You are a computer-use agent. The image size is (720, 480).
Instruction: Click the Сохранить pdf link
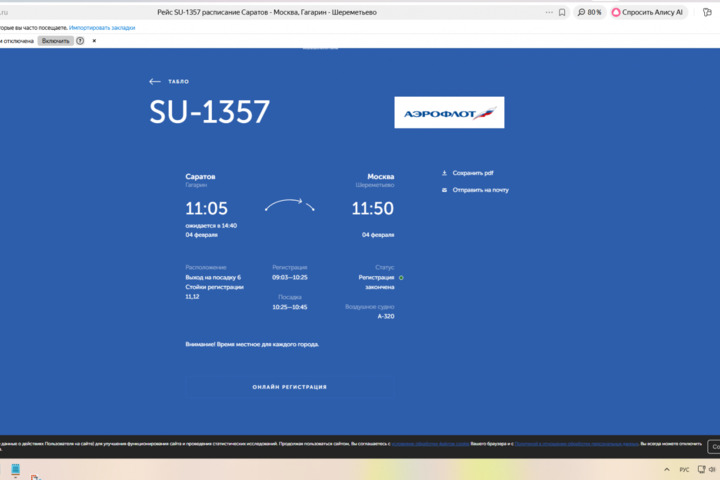(x=473, y=172)
